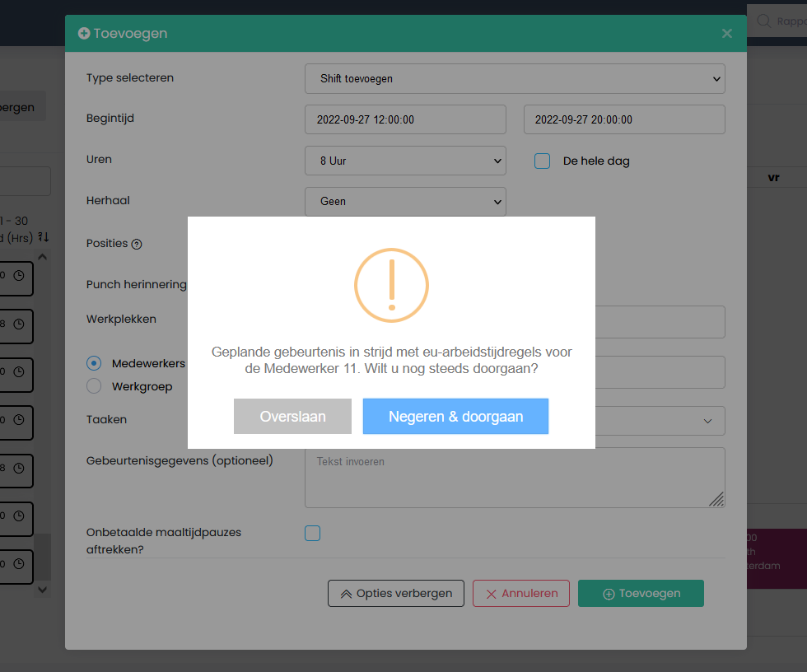Screen dimensions: 807x672
Task: Click the first clock icon in the left list
Action: pos(19,277)
